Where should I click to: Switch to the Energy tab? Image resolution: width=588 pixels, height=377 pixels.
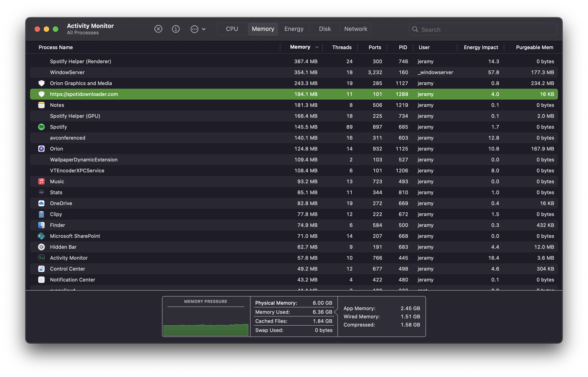[x=294, y=29]
